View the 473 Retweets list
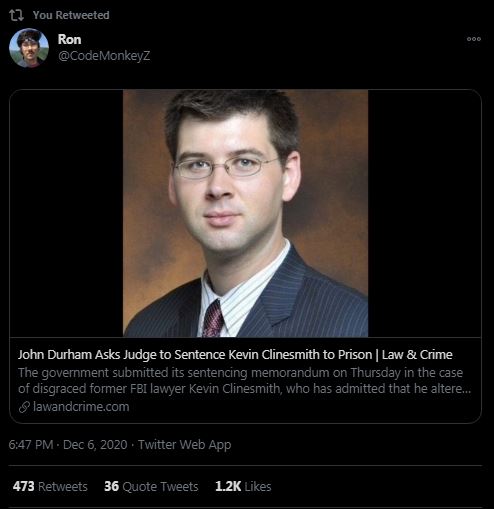 tap(50, 486)
